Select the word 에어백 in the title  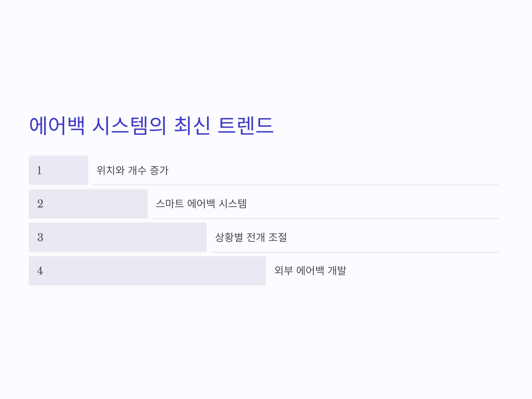point(57,125)
